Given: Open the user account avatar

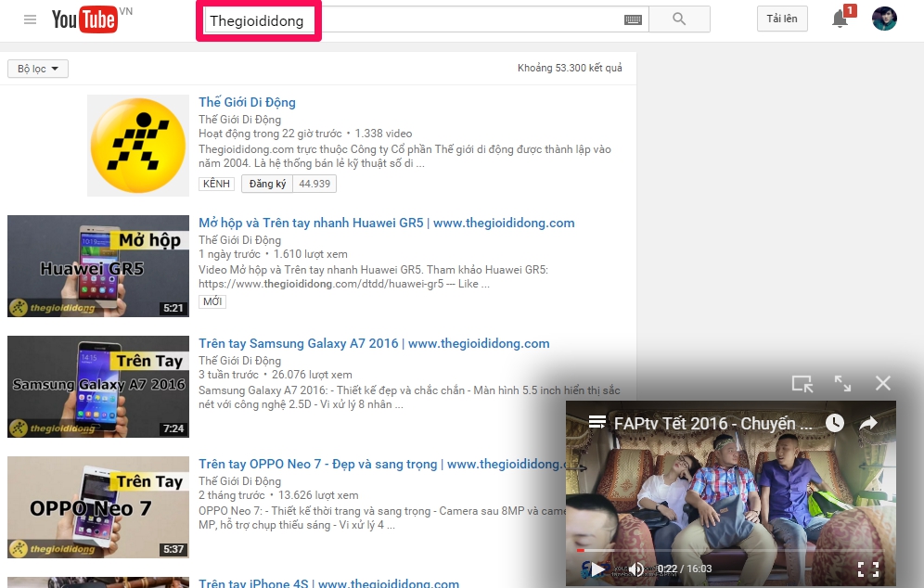Looking at the screenshot, I should coord(884,19).
